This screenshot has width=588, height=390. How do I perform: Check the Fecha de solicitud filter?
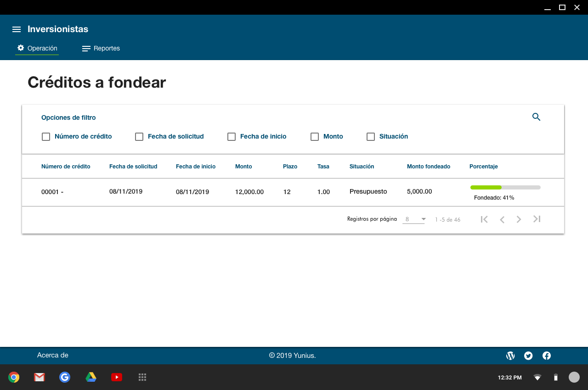tap(139, 137)
